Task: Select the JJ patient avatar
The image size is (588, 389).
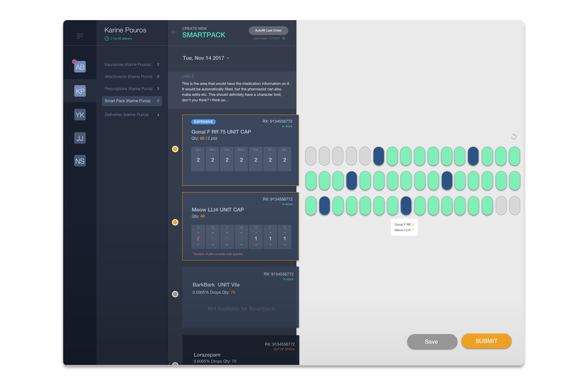Action: coord(80,138)
